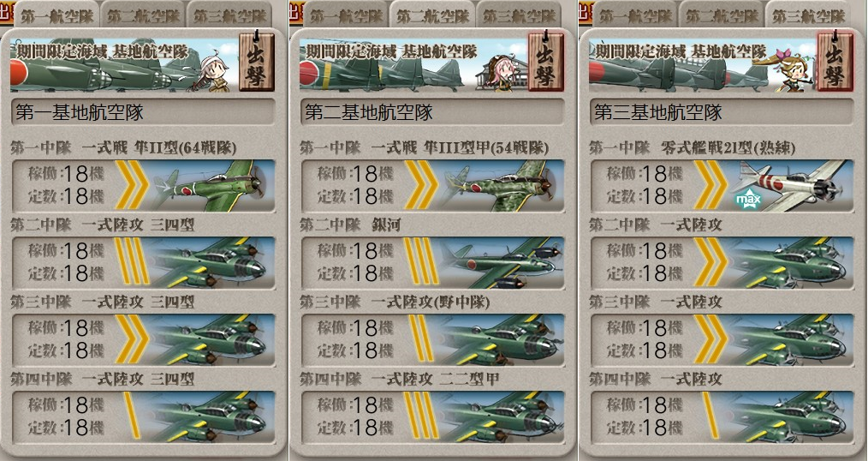
Task: Switch to 第三航空隊 tab in the right panel
Action: point(808,15)
